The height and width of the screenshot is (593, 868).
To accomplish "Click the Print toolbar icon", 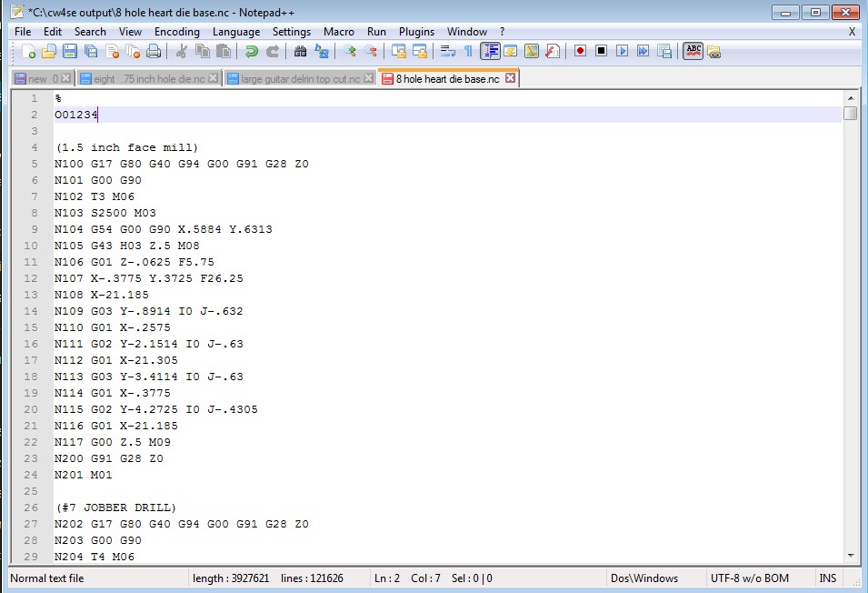I will click(x=154, y=52).
